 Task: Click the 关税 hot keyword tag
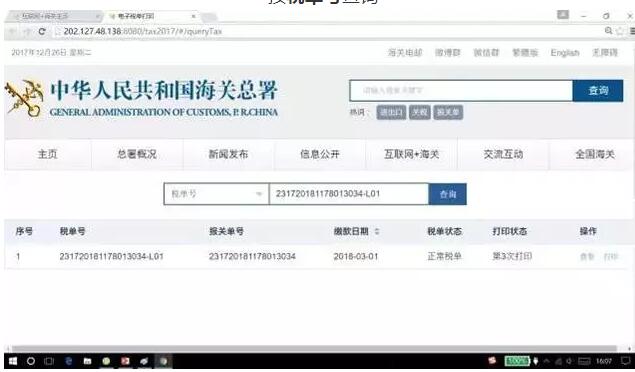(420, 113)
